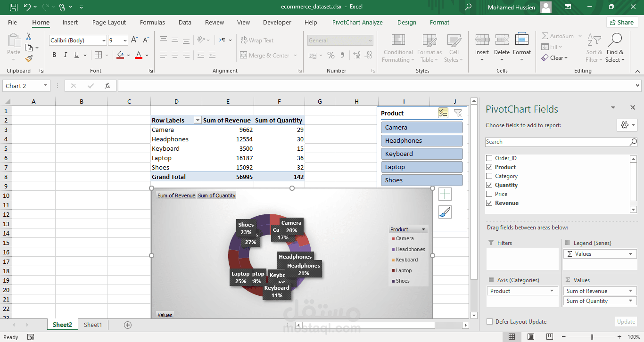Open the Sum of Revenue field dropdown

(631, 291)
